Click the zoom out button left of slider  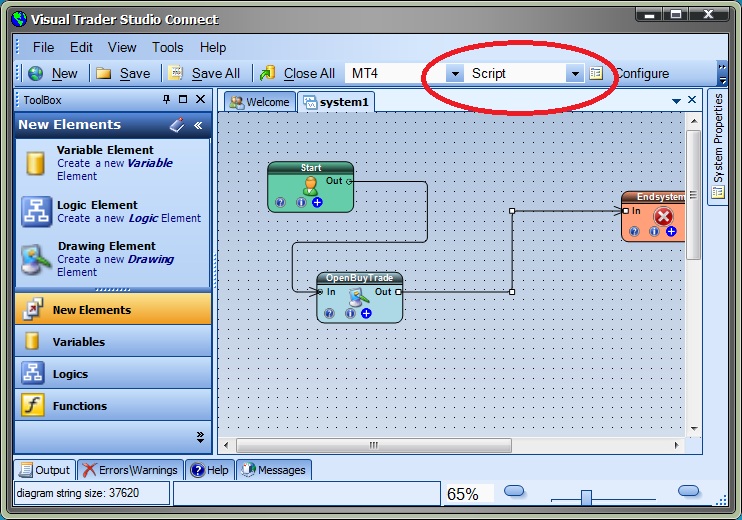tap(514, 491)
